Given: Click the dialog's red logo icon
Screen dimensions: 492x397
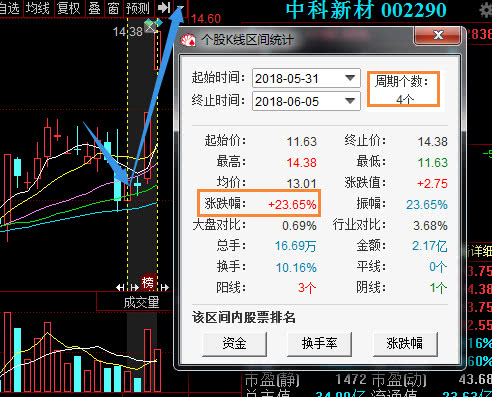Looking at the screenshot, I should pyautogui.click(x=188, y=40).
